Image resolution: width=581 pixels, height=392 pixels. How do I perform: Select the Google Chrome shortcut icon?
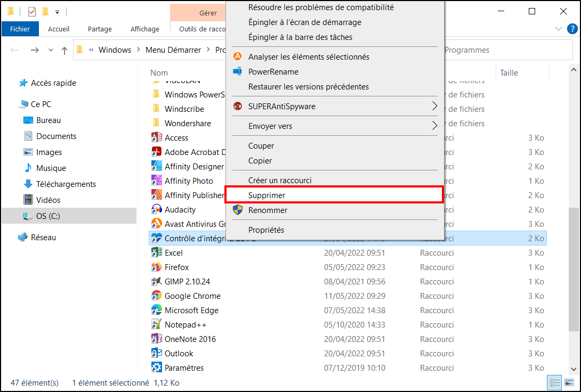[x=156, y=296]
